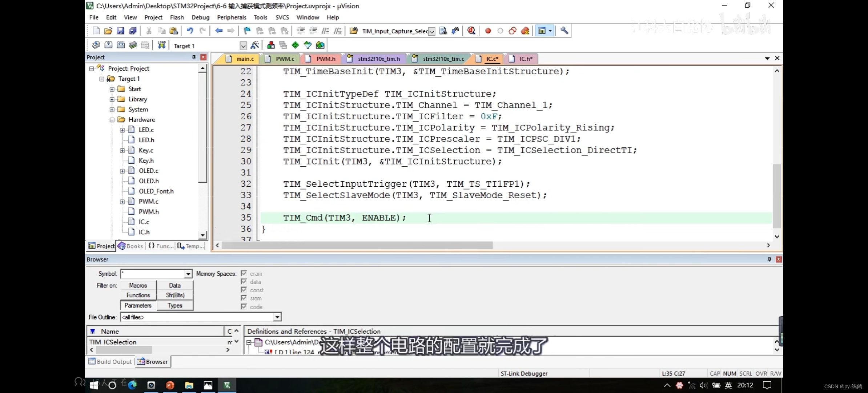The width and height of the screenshot is (868, 393).
Task: Expand the Library folder
Action: click(x=112, y=99)
